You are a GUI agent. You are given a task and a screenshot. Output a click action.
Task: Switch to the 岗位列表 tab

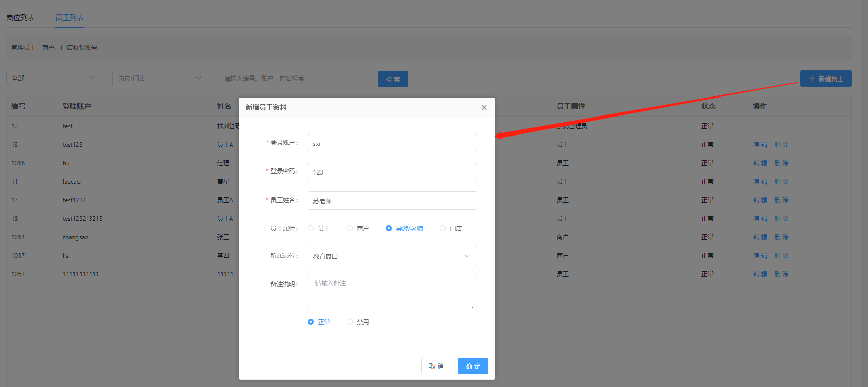pyautogui.click(x=21, y=17)
